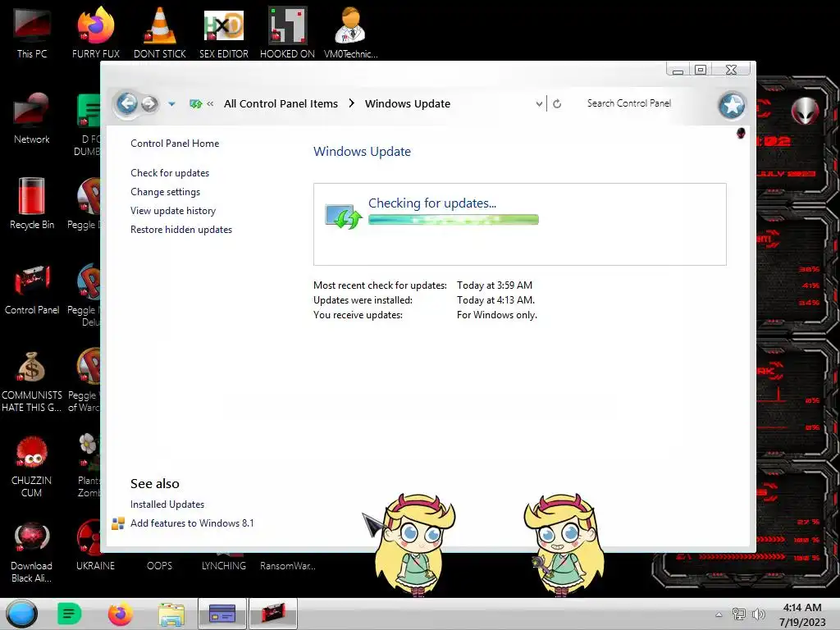This screenshot has width=840, height=630.
Task: Open Control Panel Home link
Action: point(175,144)
